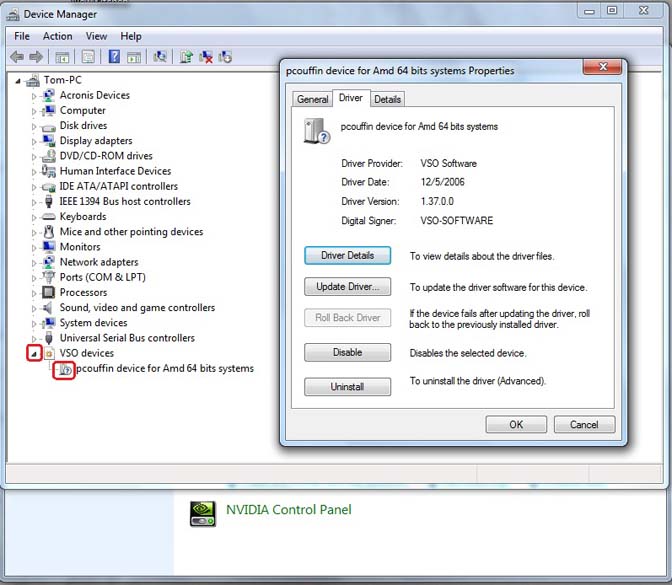Click the Update driver software toolbar icon

[186, 57]
